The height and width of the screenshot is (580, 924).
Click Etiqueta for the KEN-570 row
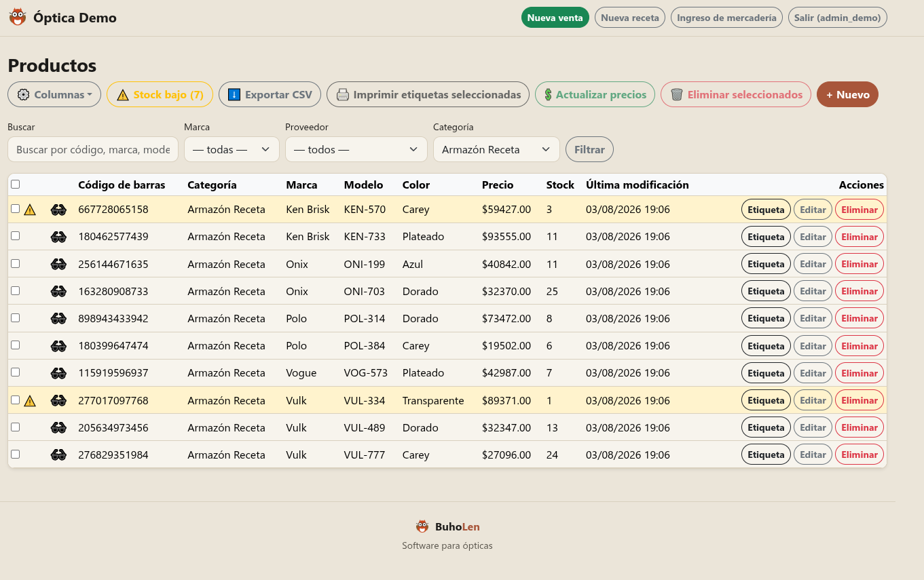[766, 210]
